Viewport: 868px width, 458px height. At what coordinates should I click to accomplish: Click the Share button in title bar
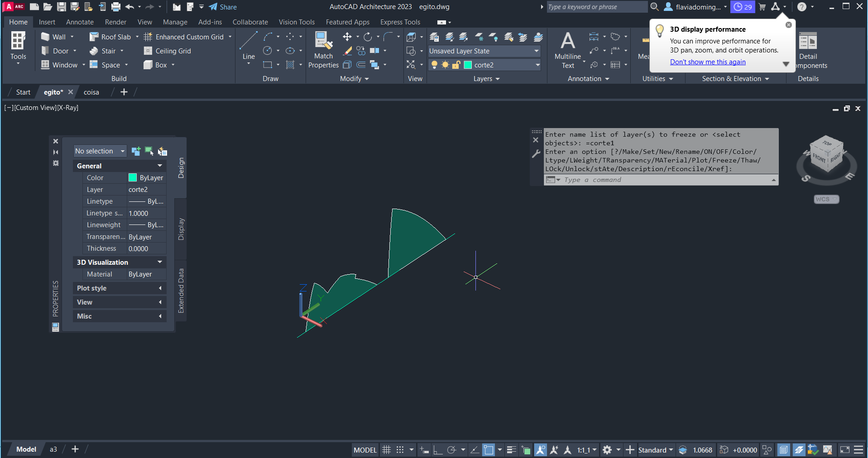coord(223,7)
